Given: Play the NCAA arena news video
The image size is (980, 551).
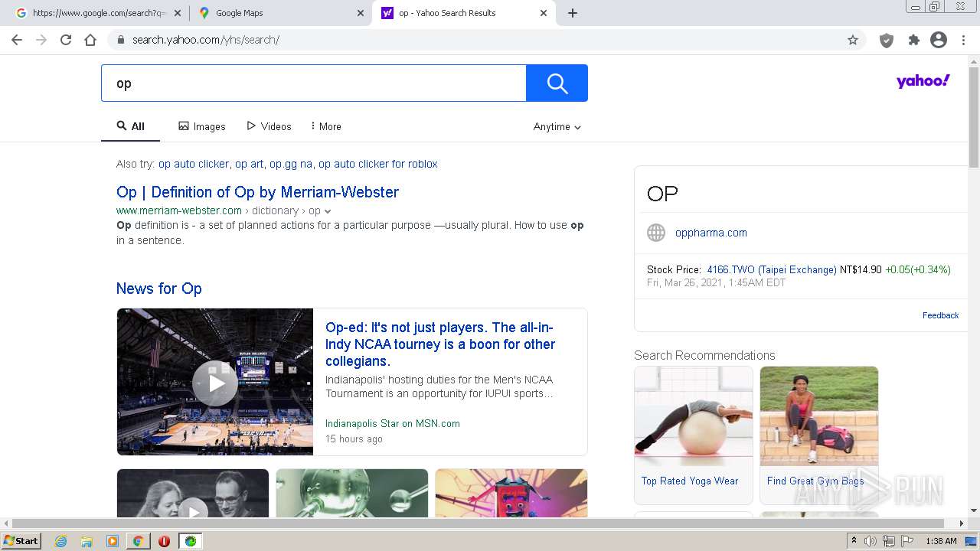Looking at the screenshot, I should pyautogui.click(x=215, y=382).
